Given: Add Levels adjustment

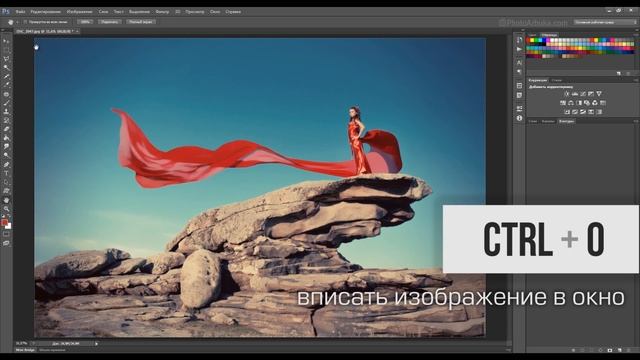Looking at the screenshot, I should (575, 94).
